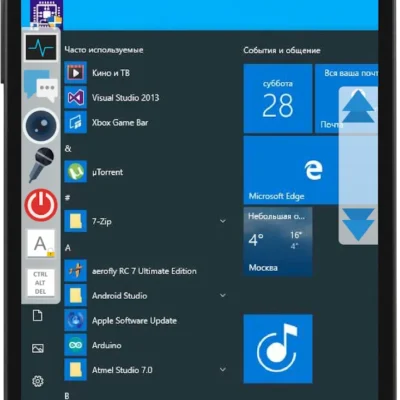
Task: Open the calendar tile showing суббота 28
Action: (278, 99)
